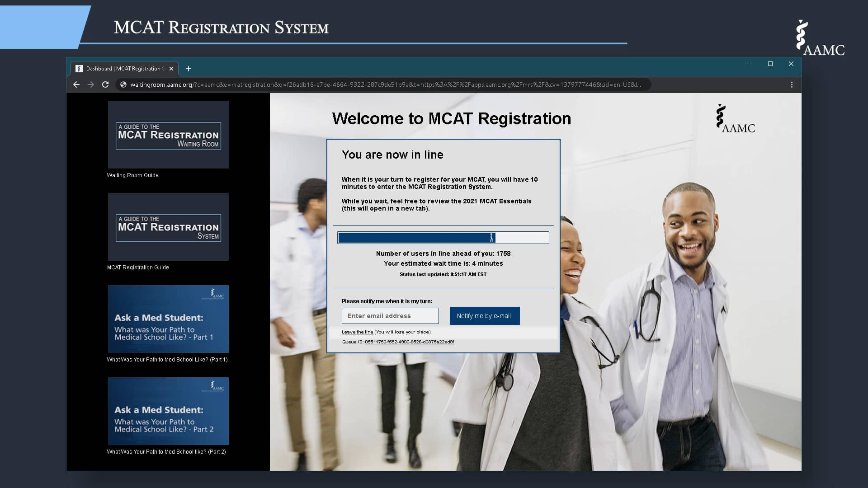This screenshot has height=488, width=868.
Task: Click the 'You are now in line' heading
Action: click(x=392, y=155)
